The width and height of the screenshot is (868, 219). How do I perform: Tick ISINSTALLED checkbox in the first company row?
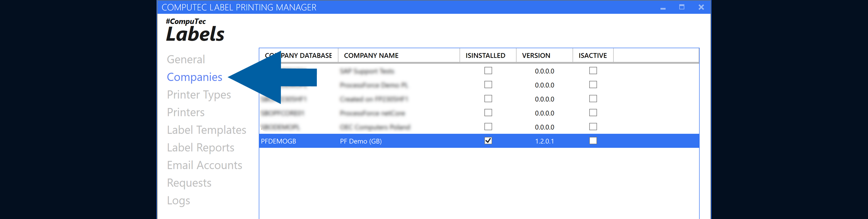click(x=488, y=71)
